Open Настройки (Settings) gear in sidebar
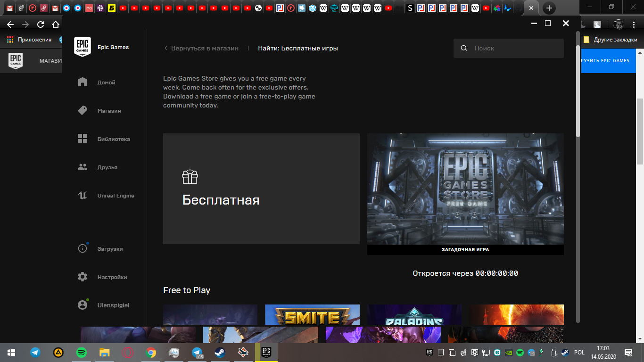Image resolution: width=644 pixels, height=362 pixels. 83,277
